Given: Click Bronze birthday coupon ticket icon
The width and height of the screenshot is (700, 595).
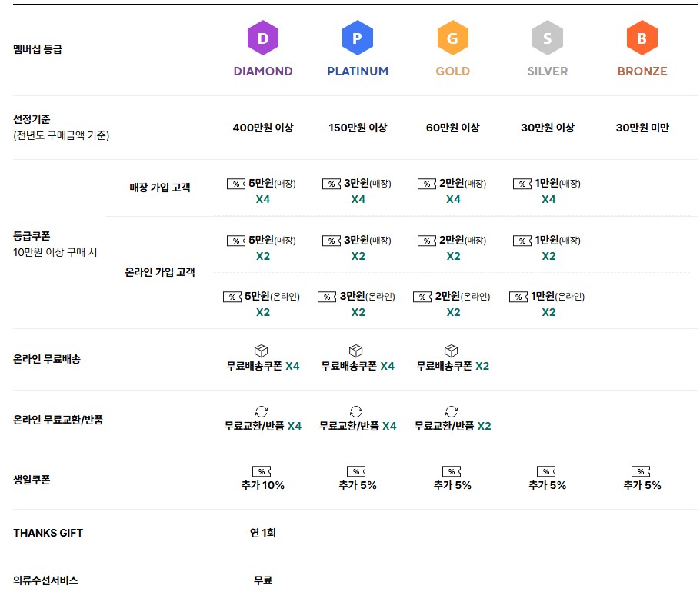Looking at the screenshot, I should (642, 471).
